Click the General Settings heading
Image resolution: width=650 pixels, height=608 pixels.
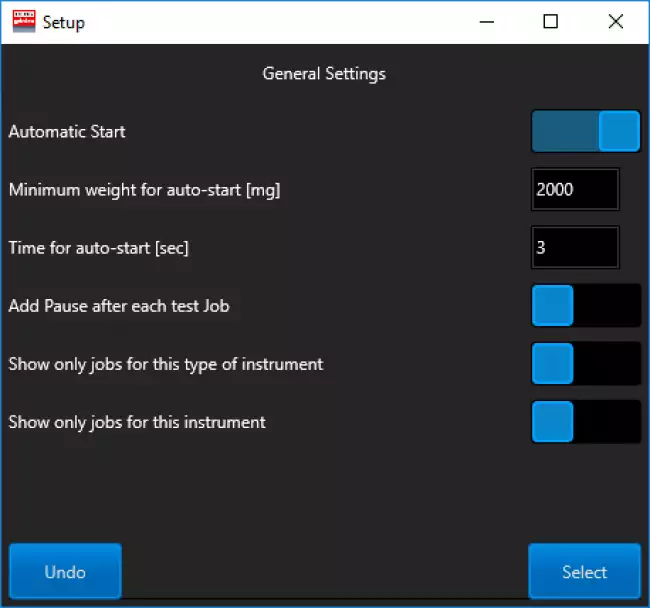[324, 74]
